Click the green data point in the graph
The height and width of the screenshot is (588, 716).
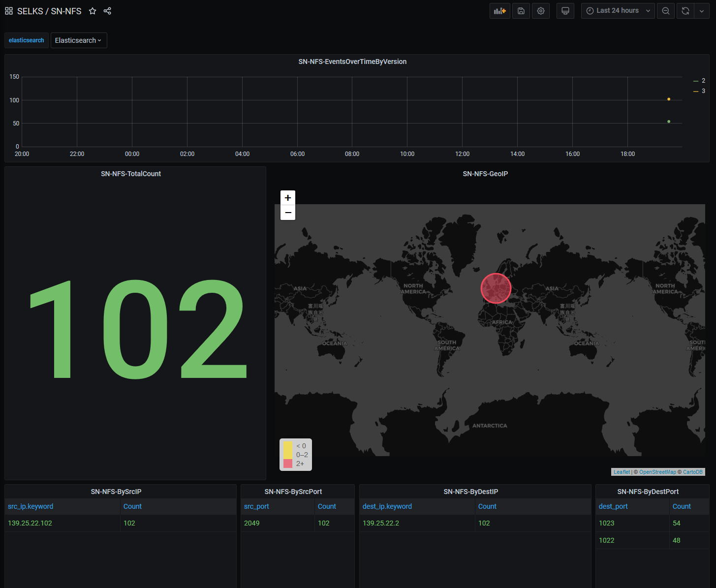point(669,122)
